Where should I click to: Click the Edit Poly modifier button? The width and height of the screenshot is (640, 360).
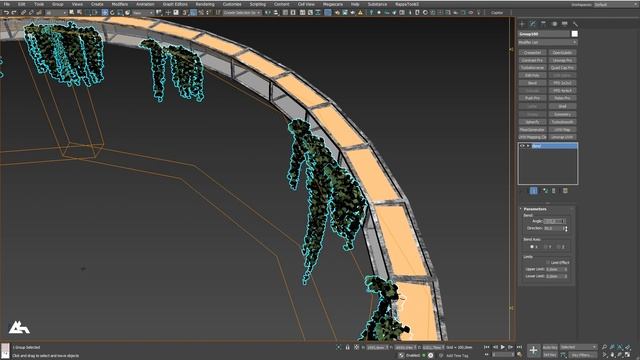click(x=532, y=76)
